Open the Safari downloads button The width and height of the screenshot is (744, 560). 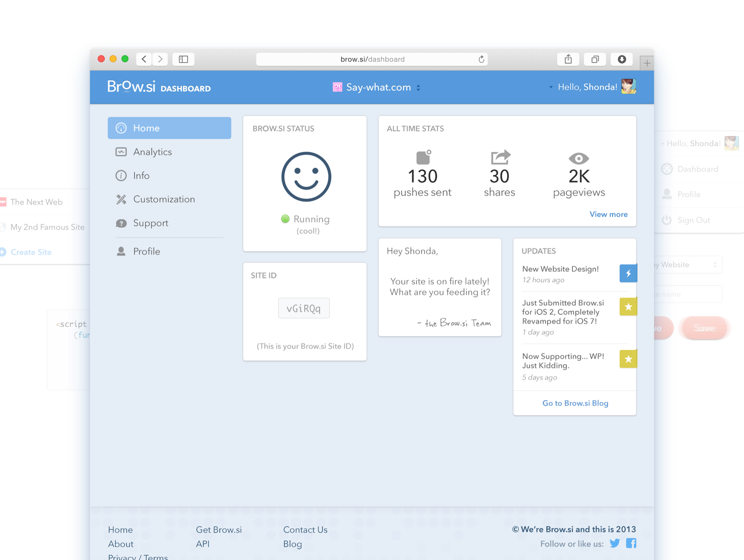[x=622, y=59]
